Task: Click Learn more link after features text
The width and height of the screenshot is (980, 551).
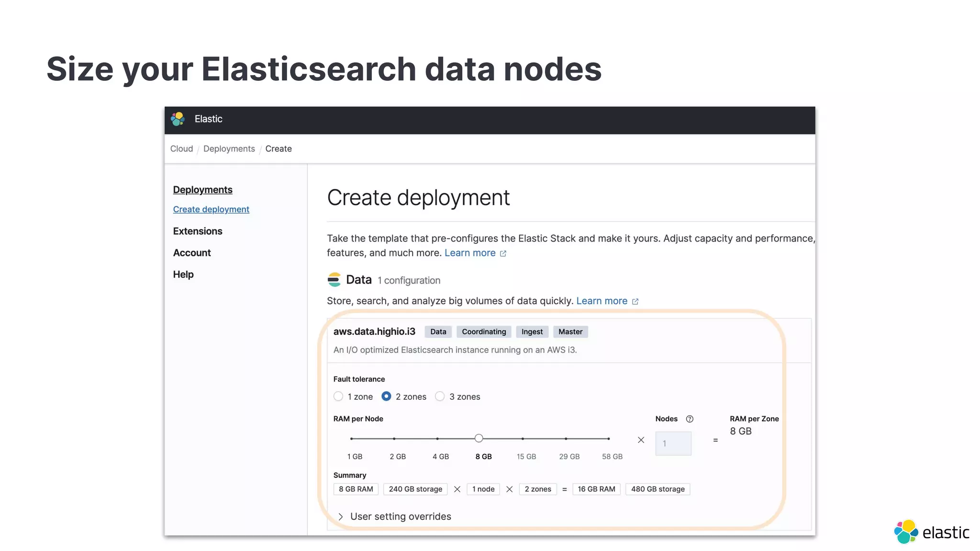Action: pos(470,253)
